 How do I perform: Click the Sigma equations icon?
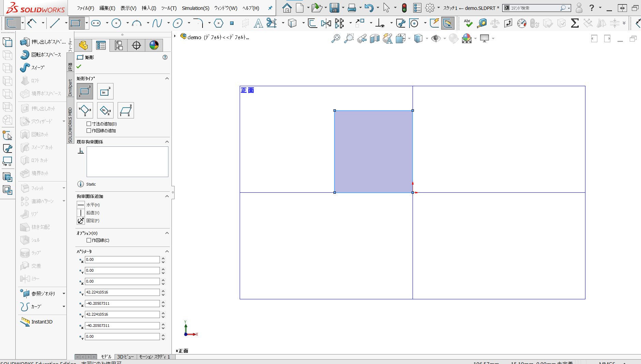coord(575,23)
